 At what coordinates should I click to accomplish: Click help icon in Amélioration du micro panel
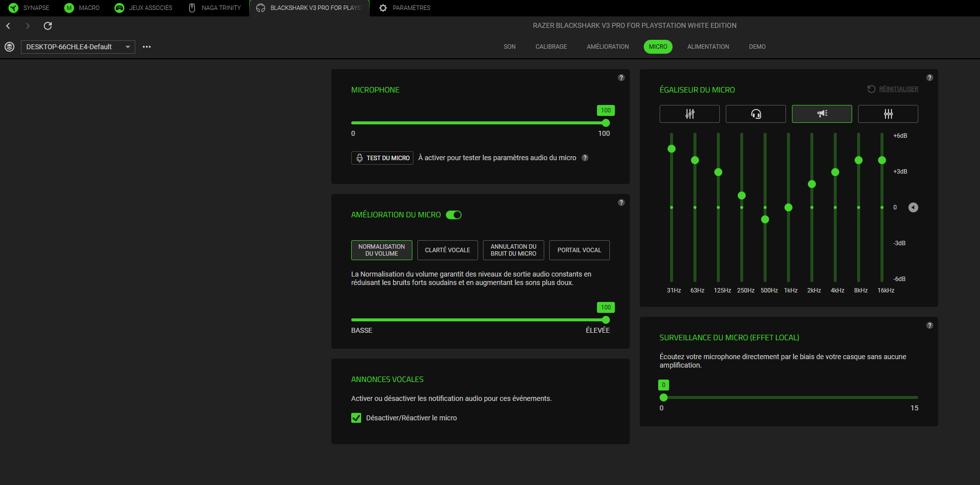(x=621, y=202)
